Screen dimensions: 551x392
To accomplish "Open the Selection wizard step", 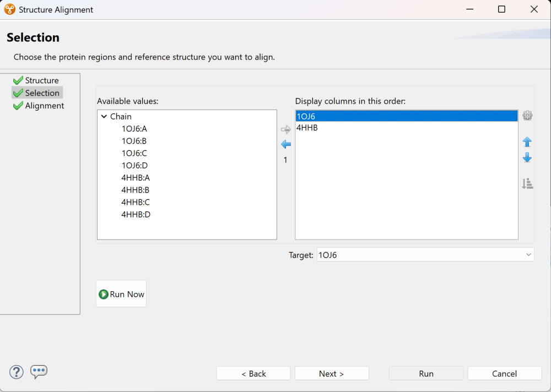I will tap(42, 93).
